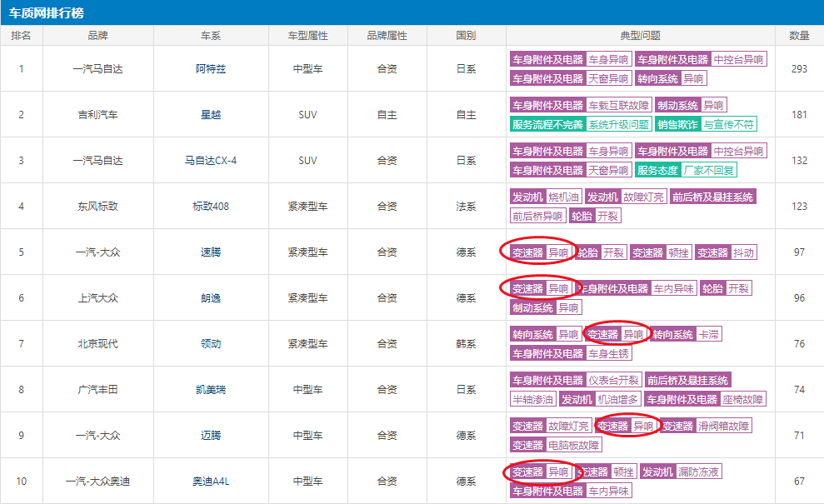
Task: Open the 速腾 car series
Action: (210, 252)
